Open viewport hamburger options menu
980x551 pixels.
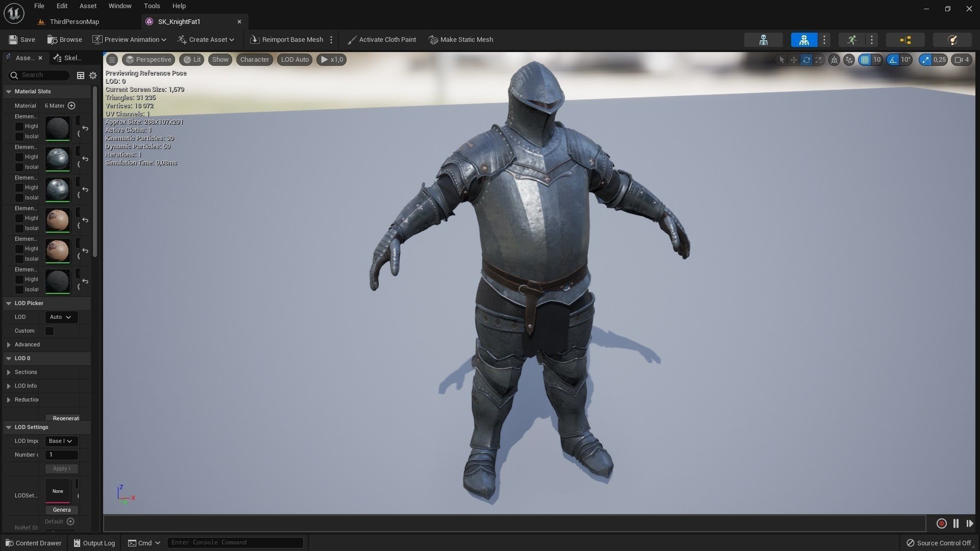click(112, 60)
